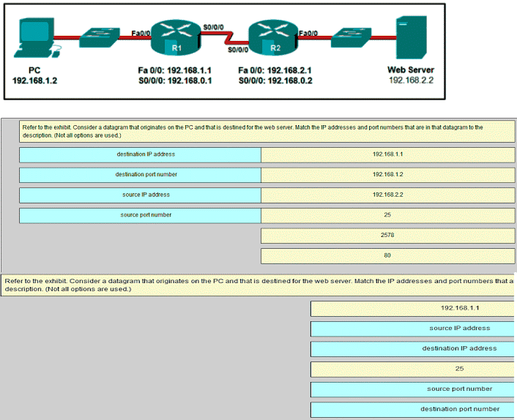The image size is (517, 420).
Task: Pick the 192.168.1.2 option in the top panel
Action: (x=388, y=175)
